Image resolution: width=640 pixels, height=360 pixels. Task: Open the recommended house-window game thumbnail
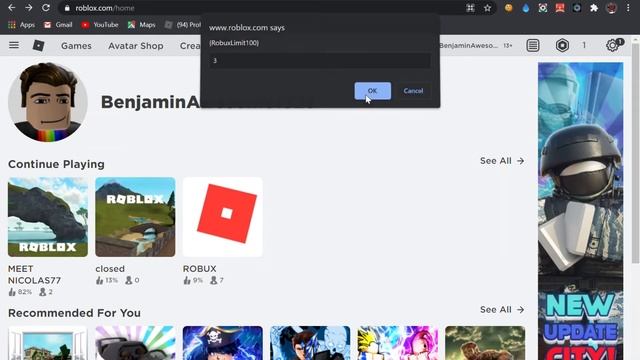coord(48,343)
